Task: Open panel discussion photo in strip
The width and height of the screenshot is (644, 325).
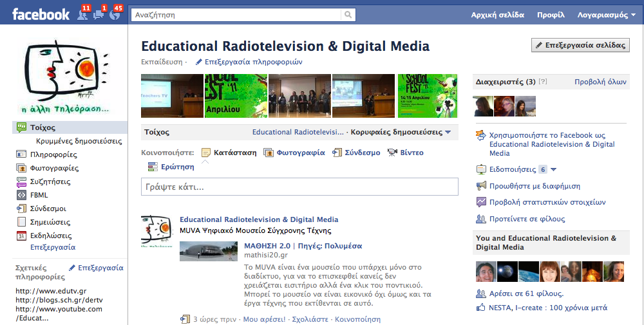Action: pos(299,96)
